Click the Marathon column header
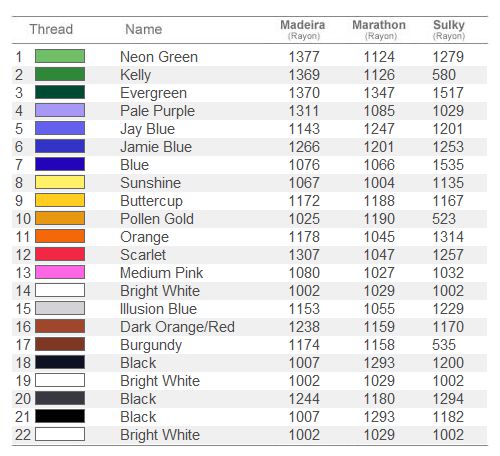500x456 pixels. [x=379, y=29]
